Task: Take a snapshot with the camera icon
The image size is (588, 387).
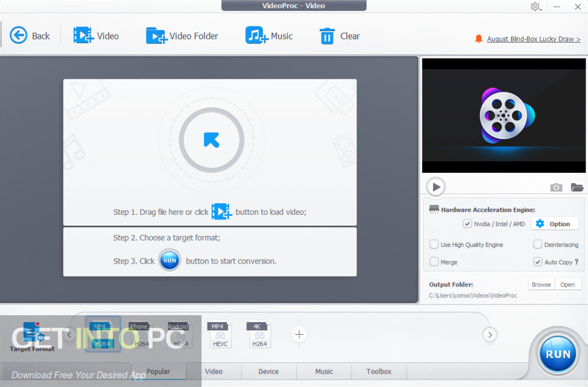Action: click(556, 187)
